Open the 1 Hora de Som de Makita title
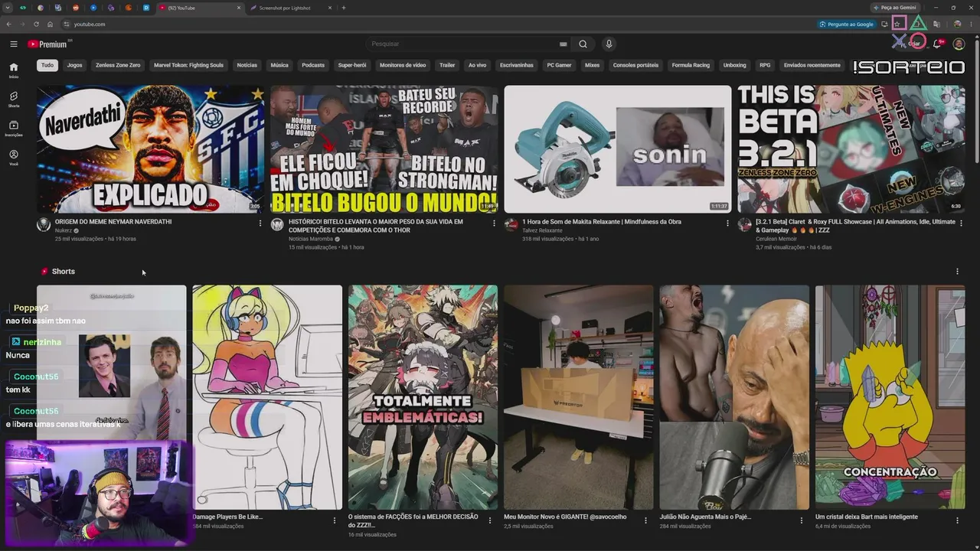Viewport: 980px width, 551px height. click(602, 222)
